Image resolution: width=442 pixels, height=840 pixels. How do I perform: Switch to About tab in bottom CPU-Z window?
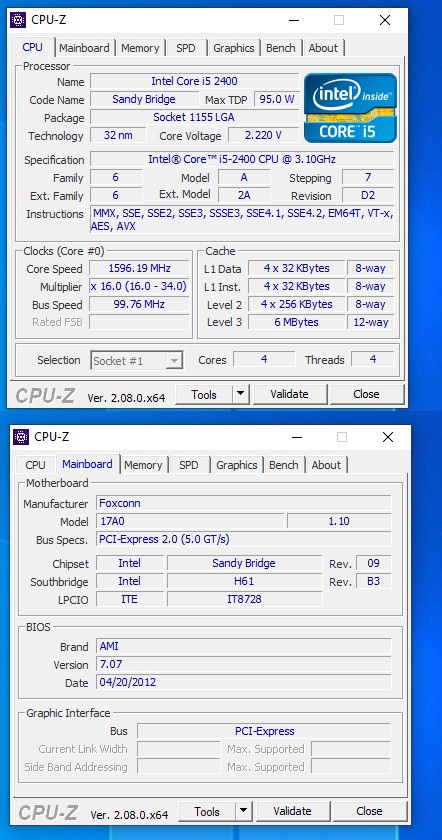pos(326,465)
